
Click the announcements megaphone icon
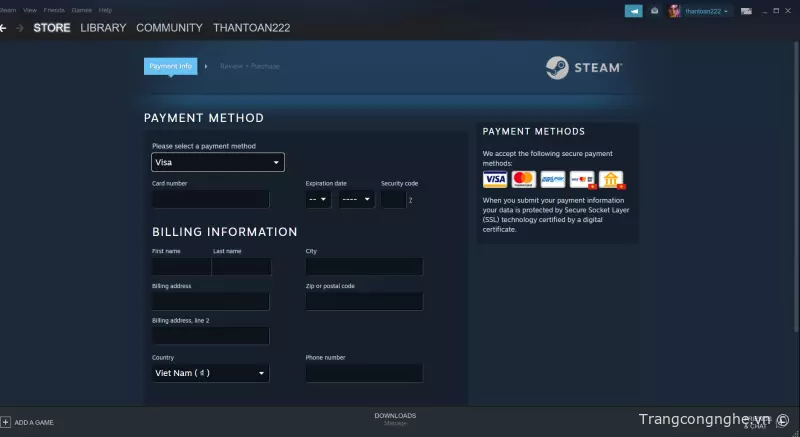coord(633,10)
